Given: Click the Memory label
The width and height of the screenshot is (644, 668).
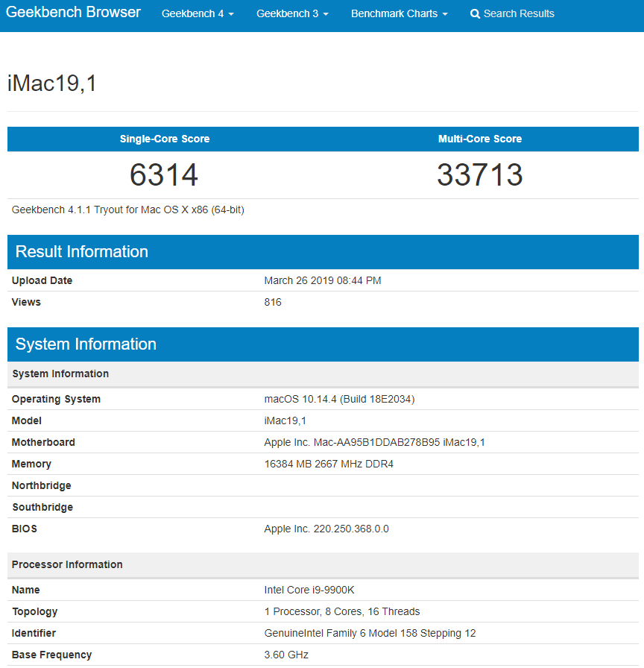Looking at the screenshot, I should pyautogui.click(x=31, y=464).
